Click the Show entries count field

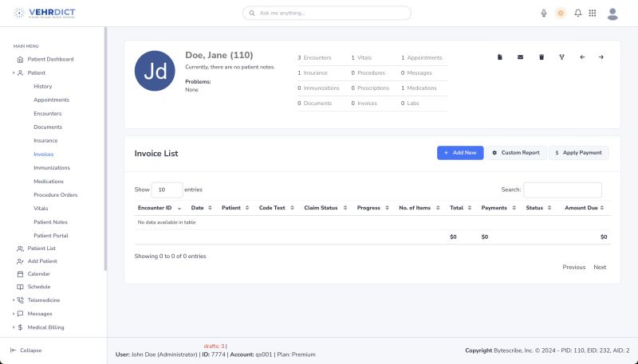click(167, 190)
